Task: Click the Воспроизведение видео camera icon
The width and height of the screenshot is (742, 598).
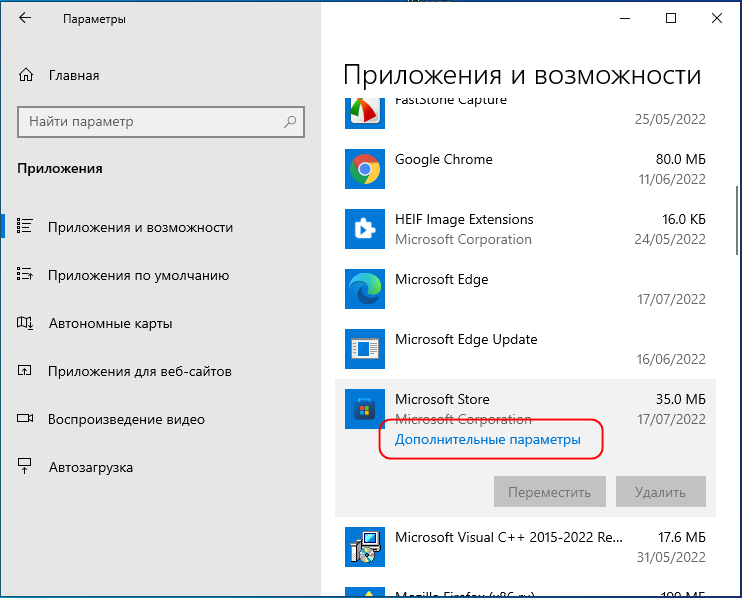Action: [25, 418]
